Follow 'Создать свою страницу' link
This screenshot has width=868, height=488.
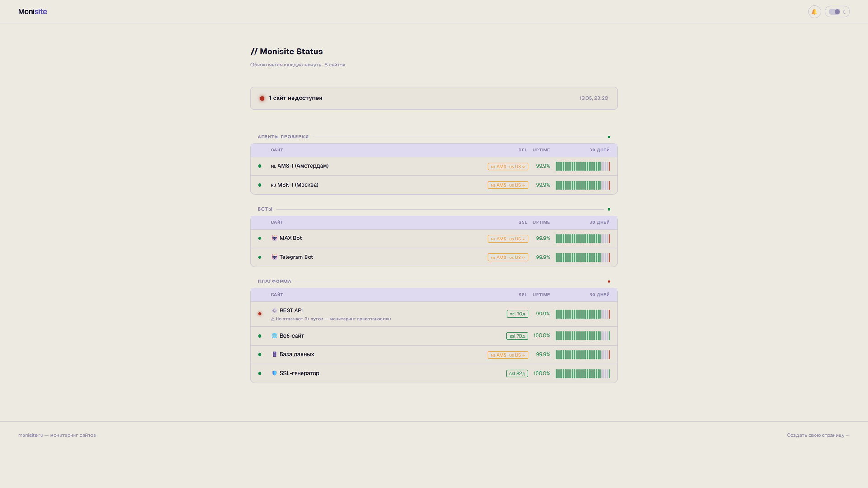[x=818, y=436]
